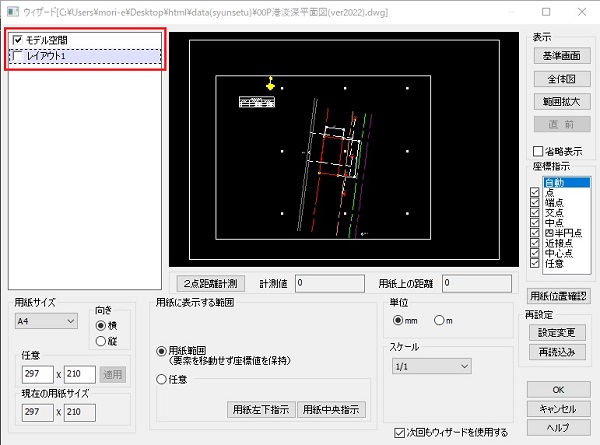Image resolution: width=600 pixels, height=445 pixels.
Task: Select 自動 in the 座標指示 list
Action: click(x=555, y=181)
